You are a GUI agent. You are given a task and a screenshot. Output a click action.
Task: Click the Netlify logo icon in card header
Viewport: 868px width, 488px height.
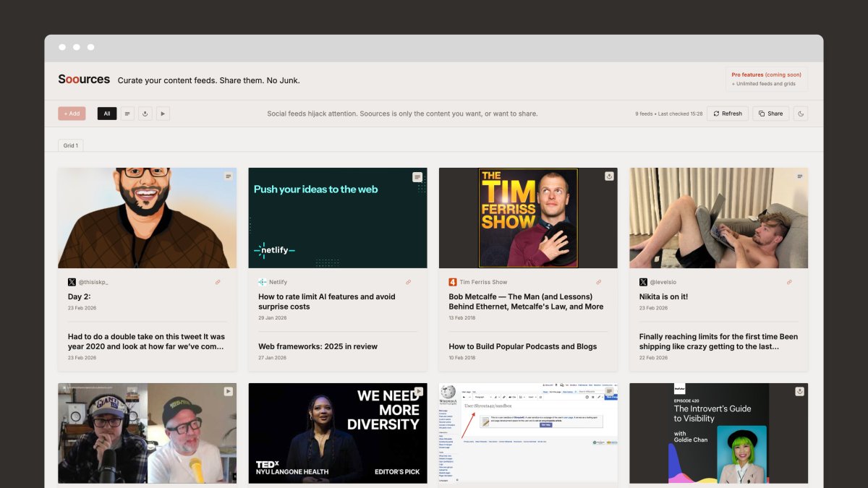262,282
